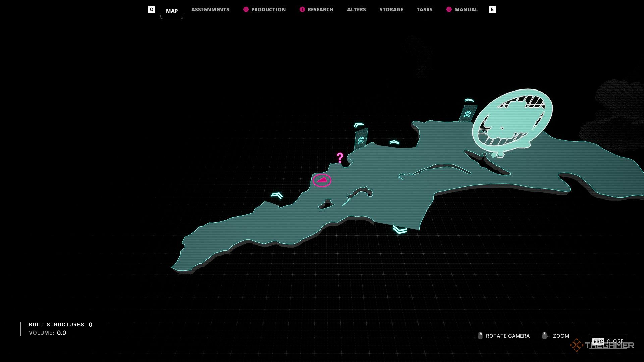The image size is (644, 362).
Task: Click the Rotate Camera label
Action: point(508,336)
